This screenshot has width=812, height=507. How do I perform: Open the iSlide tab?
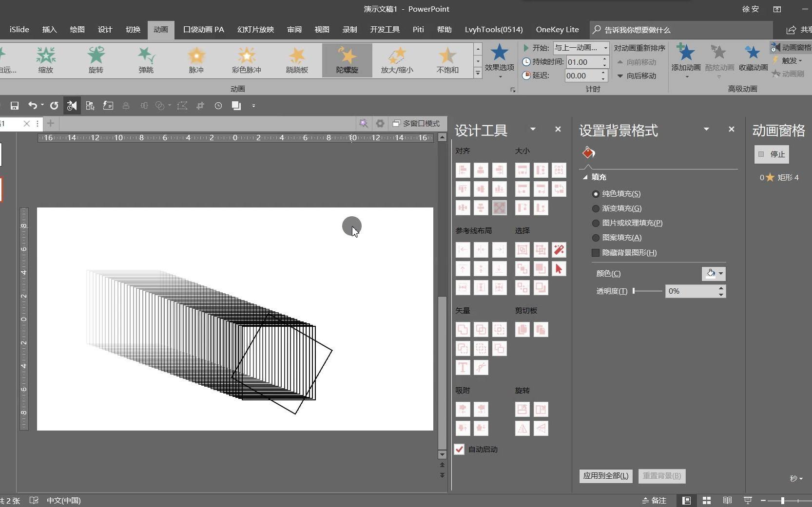19,30
